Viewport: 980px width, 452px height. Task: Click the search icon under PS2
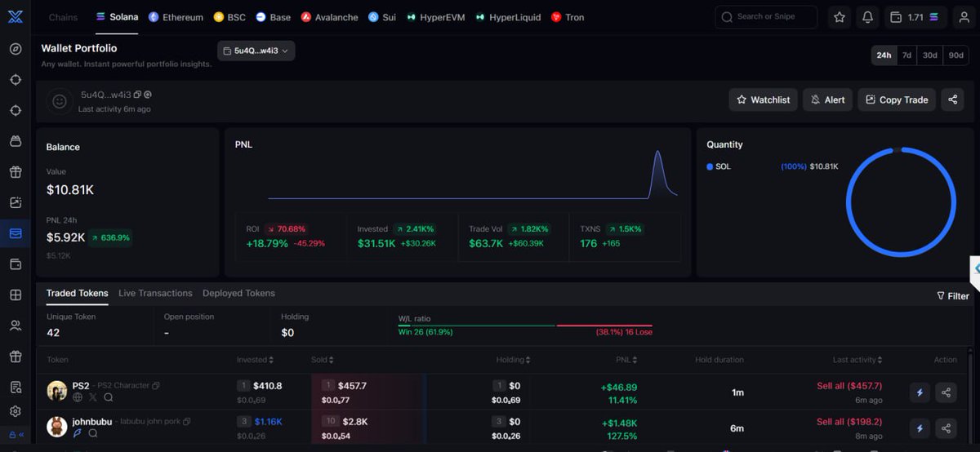pos(108,397)
